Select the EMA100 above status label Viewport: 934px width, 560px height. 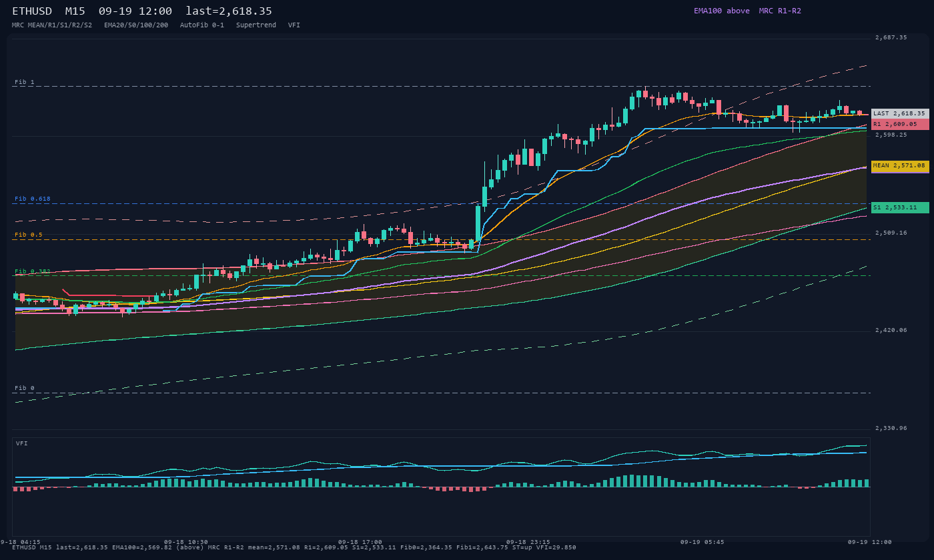pyautogui.click(x=722, y=11)
